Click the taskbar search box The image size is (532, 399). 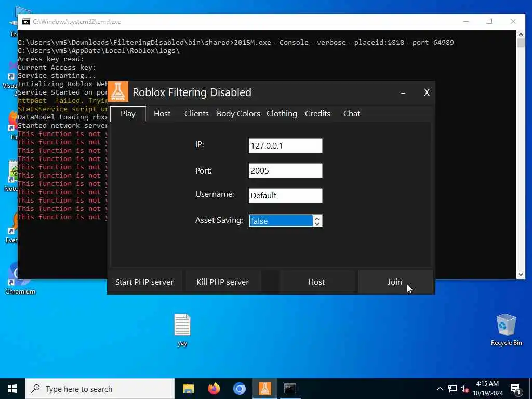100,389
